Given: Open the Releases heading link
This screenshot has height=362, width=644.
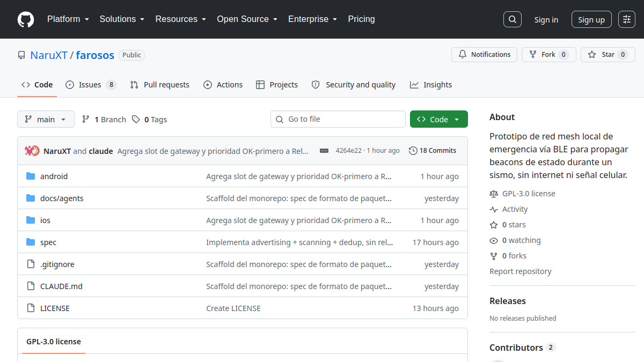Looking at the screenshot, I should (x=508, y=301).
